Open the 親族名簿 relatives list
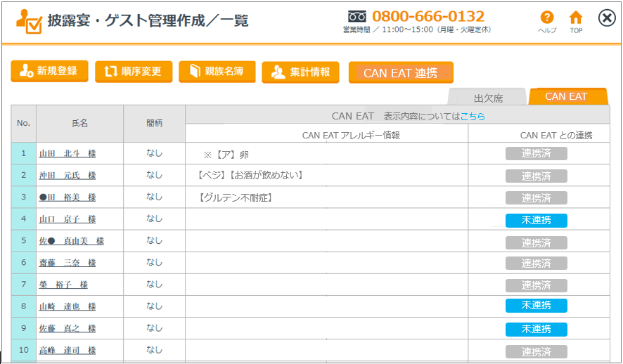Image resolution: width=623 pixels, height=364 pixels. (216, 71)
